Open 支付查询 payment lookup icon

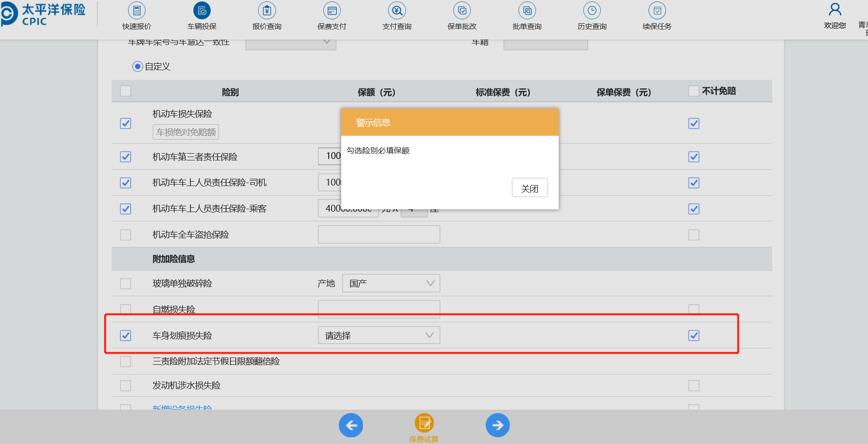[397, 11]
